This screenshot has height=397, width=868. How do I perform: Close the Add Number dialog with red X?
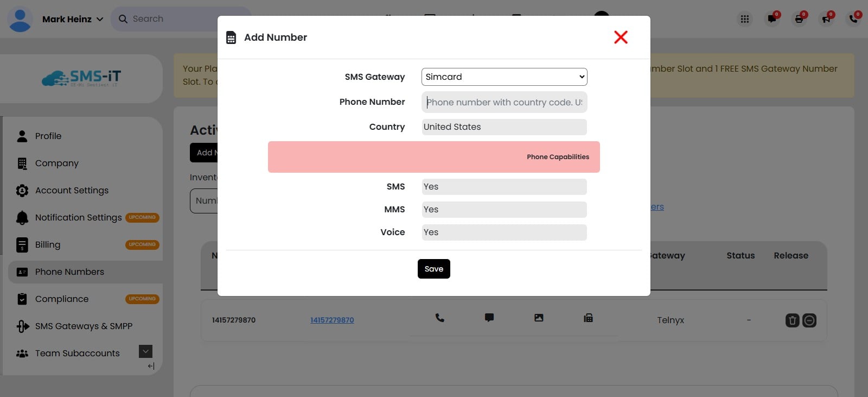pyautogui.click(x=621, y=37)
